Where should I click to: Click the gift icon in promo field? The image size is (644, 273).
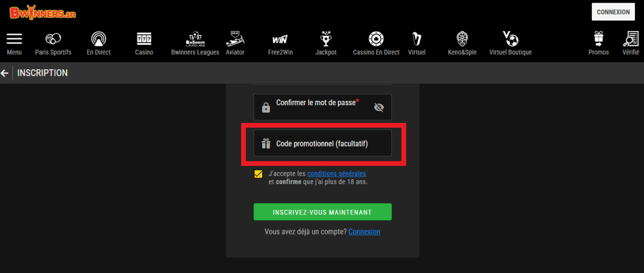pyautogui.click(x=266, y=143)
